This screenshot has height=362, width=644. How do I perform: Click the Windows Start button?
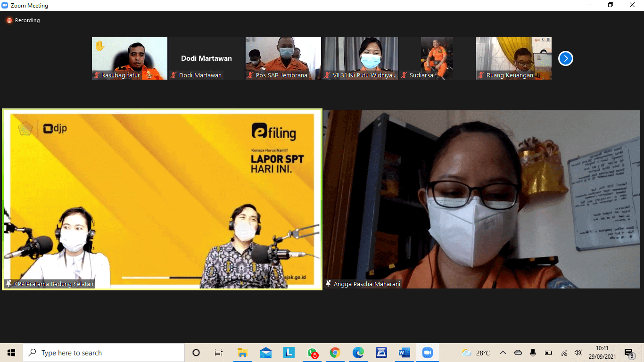tap(11, 353)
